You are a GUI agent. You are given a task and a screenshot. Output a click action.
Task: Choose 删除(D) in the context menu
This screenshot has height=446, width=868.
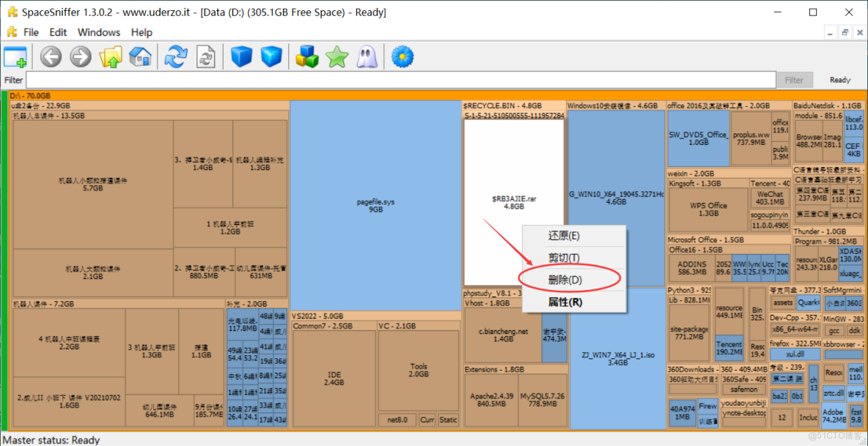575,280
